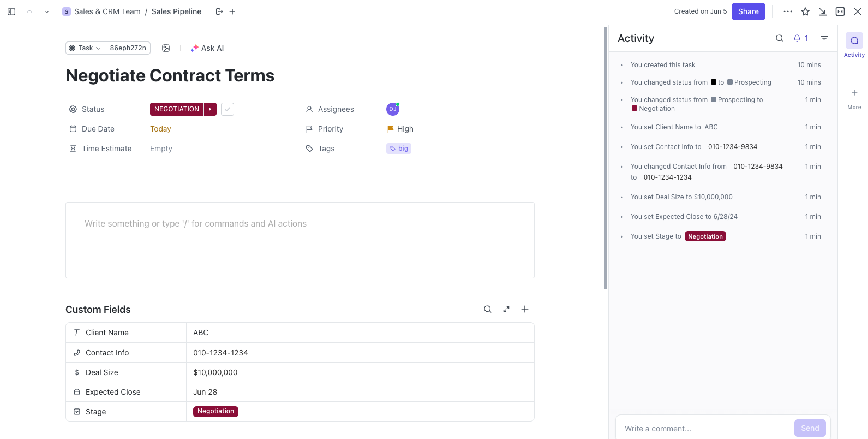Screen dimensions: 868x439
Task: Focus the Write a comment field
Action: [x=704, y=429]
